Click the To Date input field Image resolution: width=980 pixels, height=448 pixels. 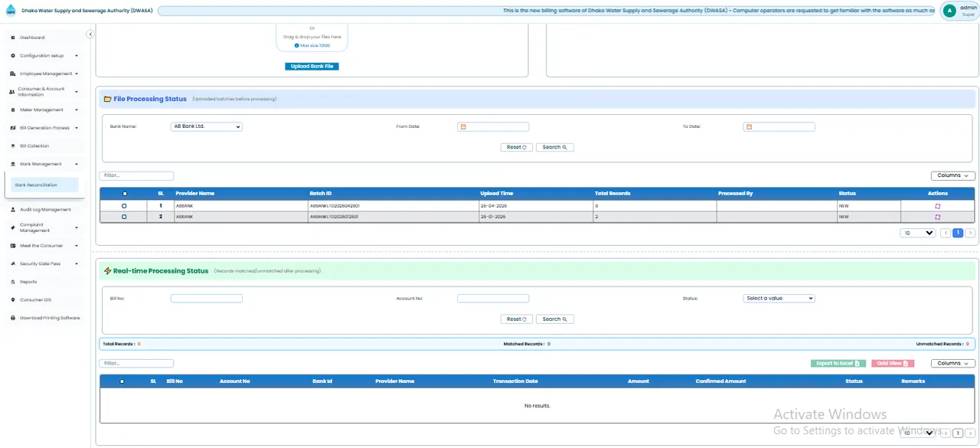coord(779,127)
